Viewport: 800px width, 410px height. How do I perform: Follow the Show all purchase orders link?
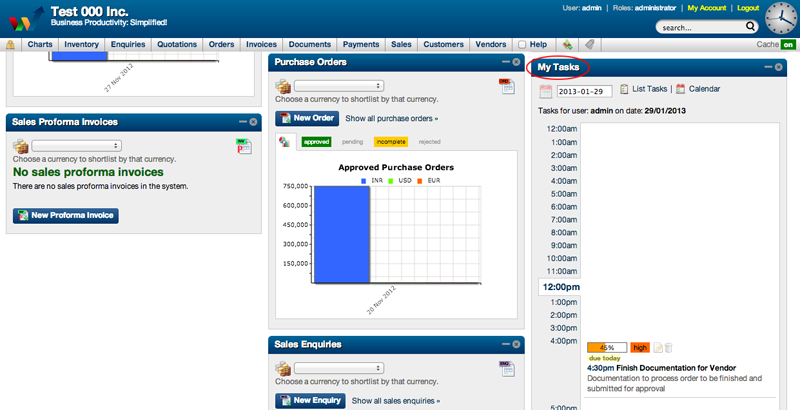click(393, 118)
